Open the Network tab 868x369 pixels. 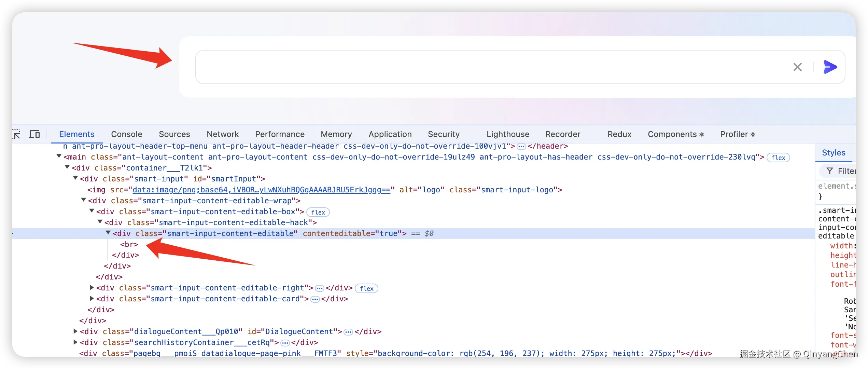point(223,134)
